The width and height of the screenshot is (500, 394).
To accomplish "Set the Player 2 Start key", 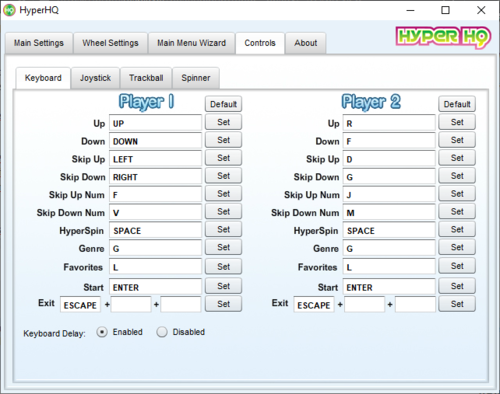I will (457, 286).
